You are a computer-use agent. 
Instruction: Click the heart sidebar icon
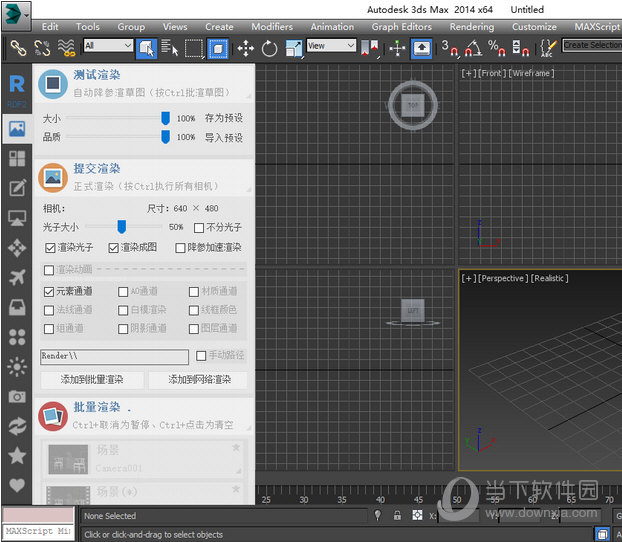click(x=17, y=484)
